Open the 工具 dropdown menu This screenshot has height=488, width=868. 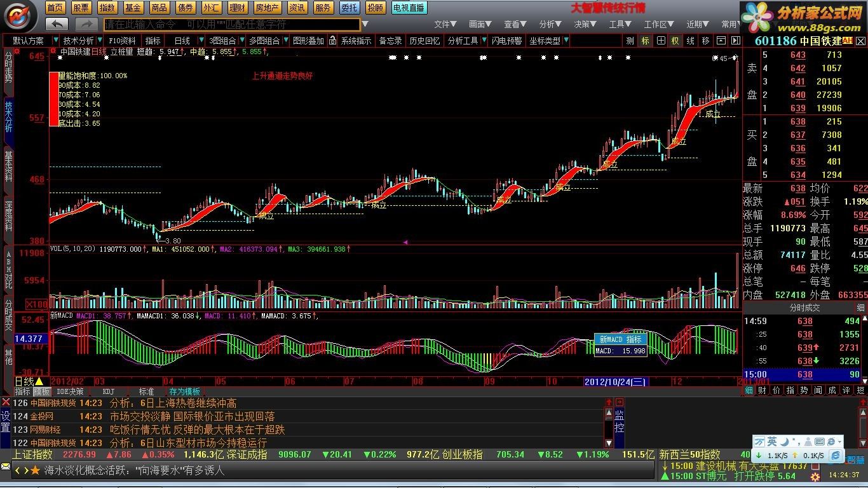620,24
